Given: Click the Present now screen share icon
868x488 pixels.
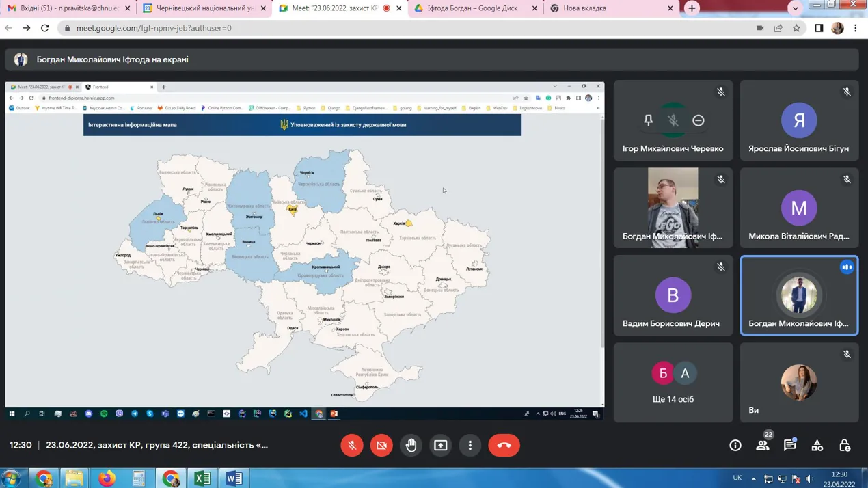Looking at the screenshot, I should (441, 446).
